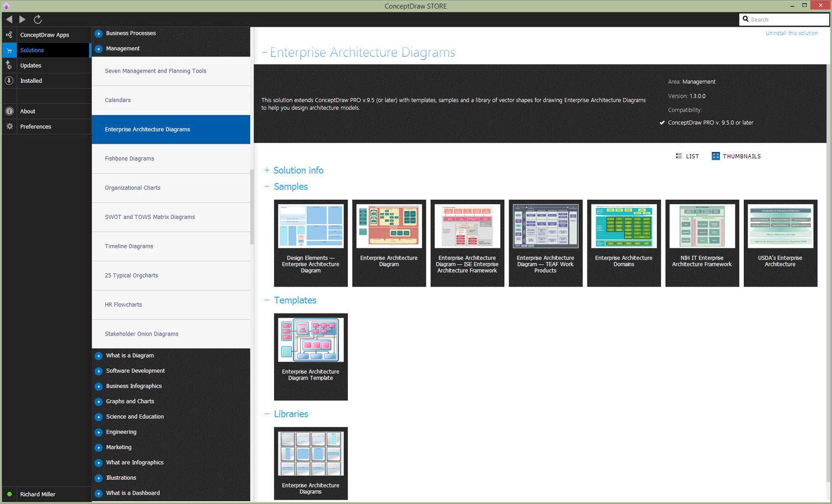
Task: Expand the Software Development category
Action: 99,371
